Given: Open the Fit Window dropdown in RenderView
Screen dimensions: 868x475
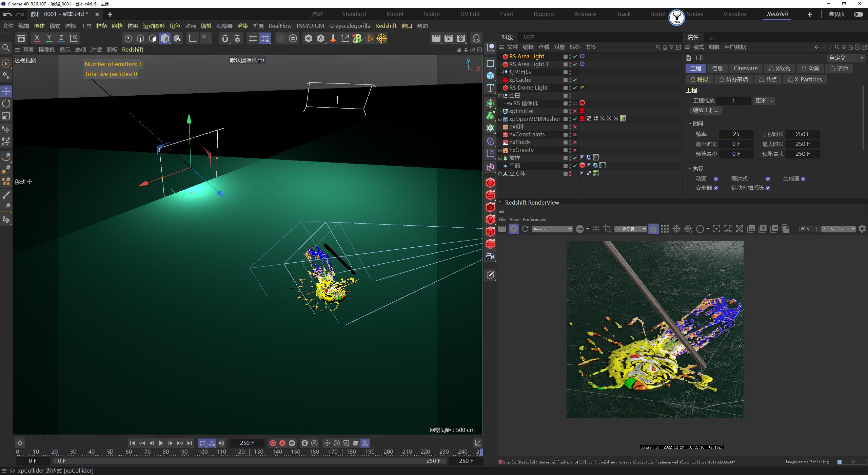Looking at the screenshot, I should pos(838,229).
